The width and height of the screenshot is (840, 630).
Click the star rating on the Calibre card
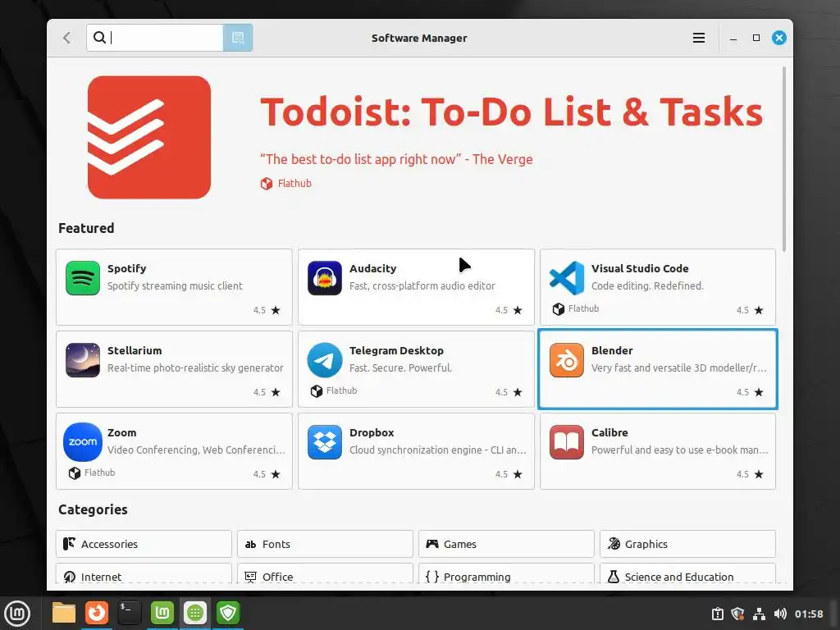(x=750, y=474)
